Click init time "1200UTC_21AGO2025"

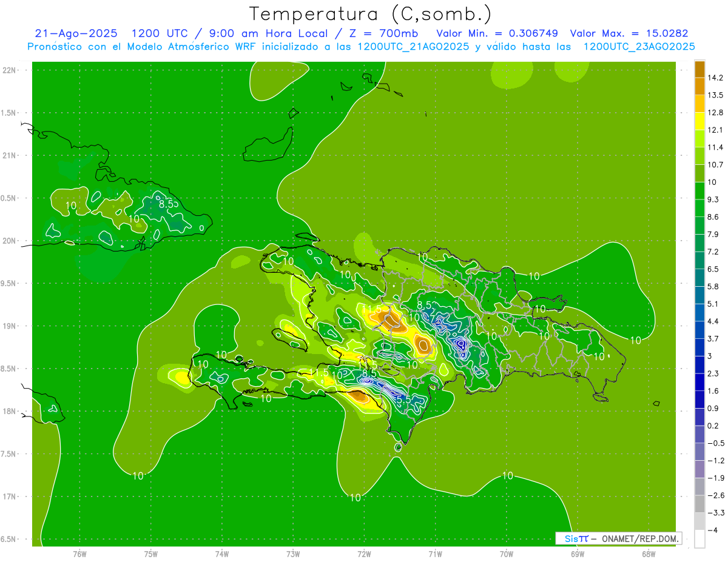[x=414, y=47]
